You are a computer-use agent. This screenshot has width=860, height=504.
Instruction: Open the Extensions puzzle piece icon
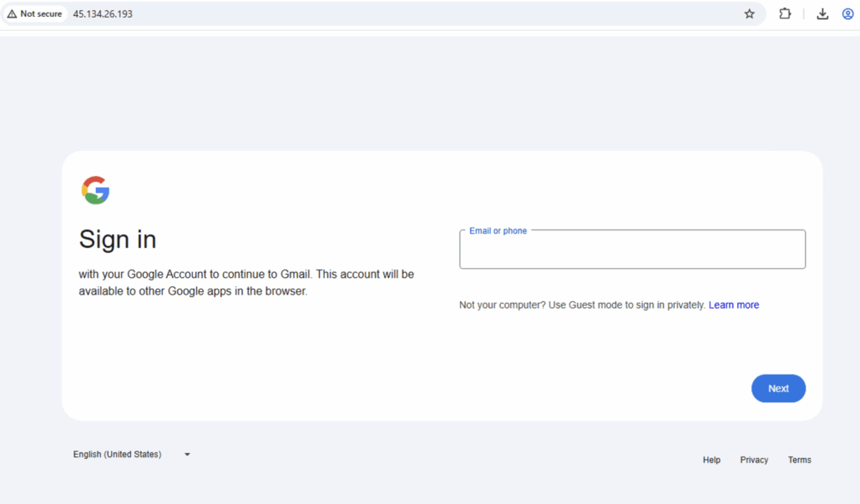tap(785, 14)
